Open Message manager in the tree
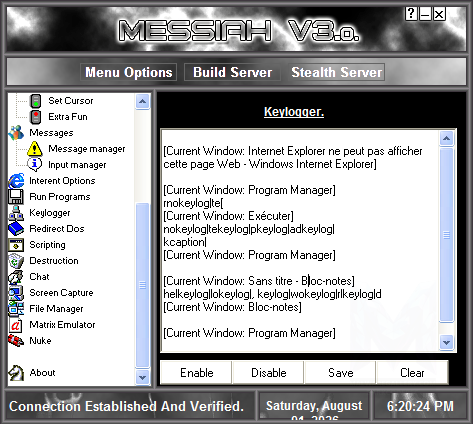The height and width of the screenshot is (424, 473). 87,149
